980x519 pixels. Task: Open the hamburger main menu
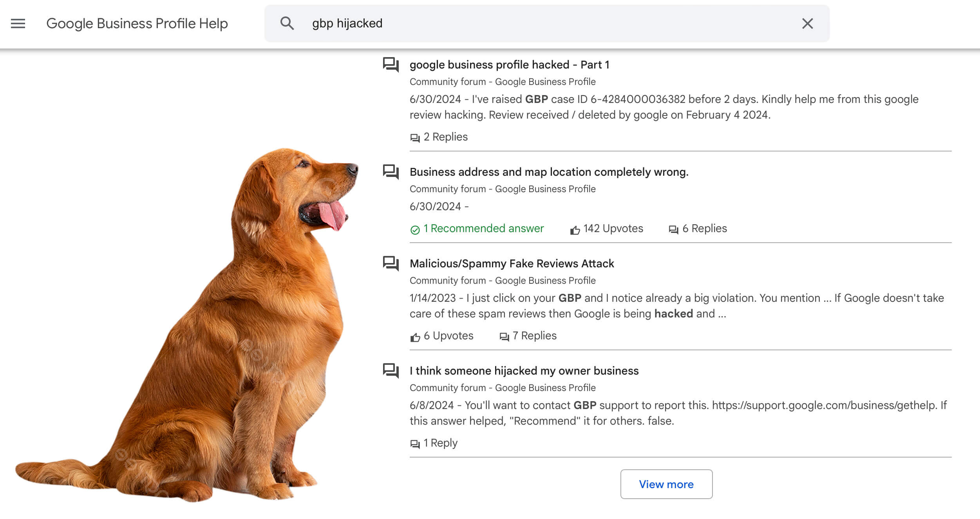pos(18,23)
